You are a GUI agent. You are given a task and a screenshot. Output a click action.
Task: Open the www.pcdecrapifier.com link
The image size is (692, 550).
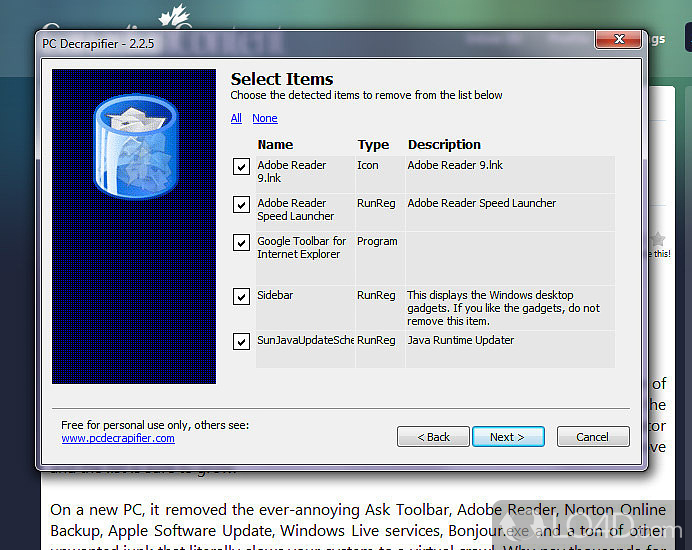(x=118, y=438)
